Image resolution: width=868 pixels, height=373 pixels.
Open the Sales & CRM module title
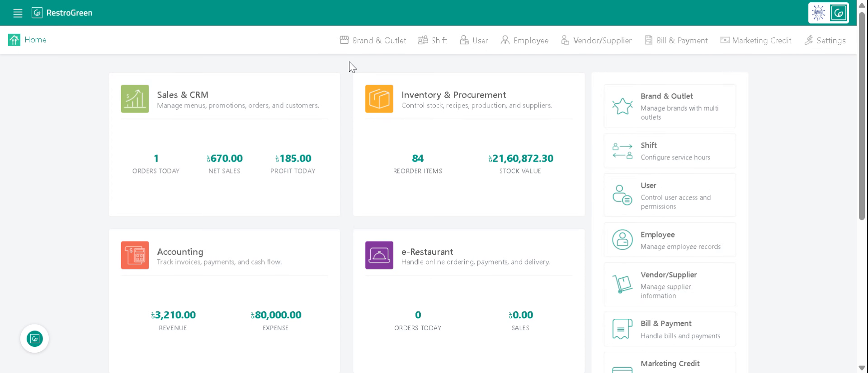coord(183,95)
